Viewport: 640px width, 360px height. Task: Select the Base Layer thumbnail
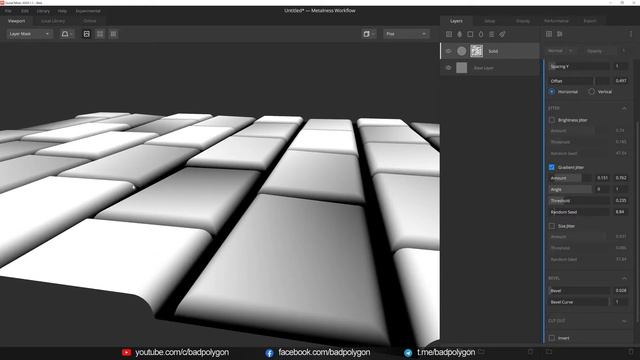462,68
